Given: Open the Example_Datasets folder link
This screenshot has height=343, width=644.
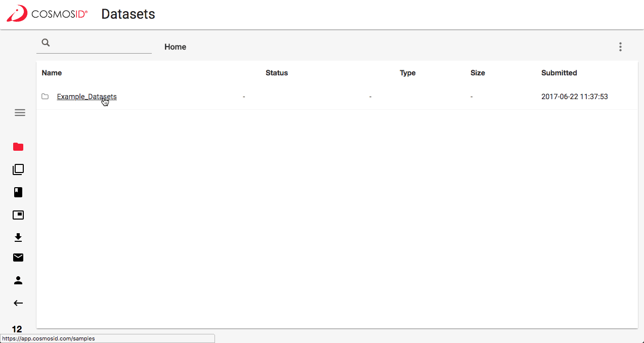Looking at the screenshot, I should pos(87,97).
